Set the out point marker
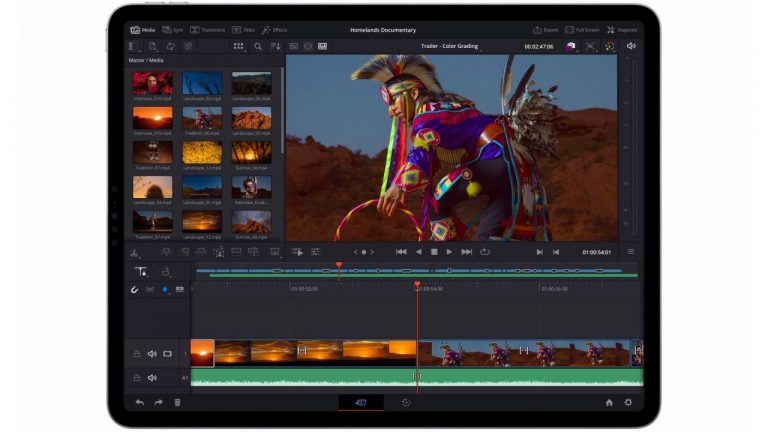 [556, 252]
